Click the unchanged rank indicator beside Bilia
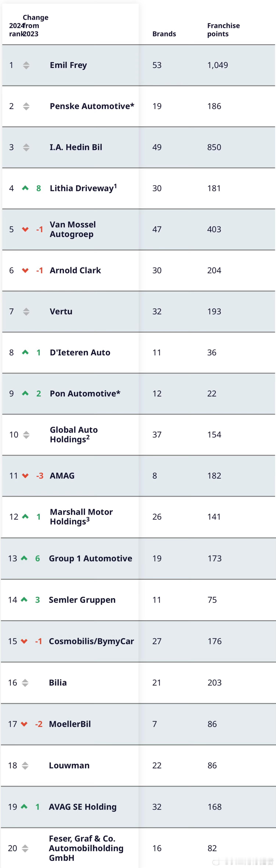 (25, 683)
